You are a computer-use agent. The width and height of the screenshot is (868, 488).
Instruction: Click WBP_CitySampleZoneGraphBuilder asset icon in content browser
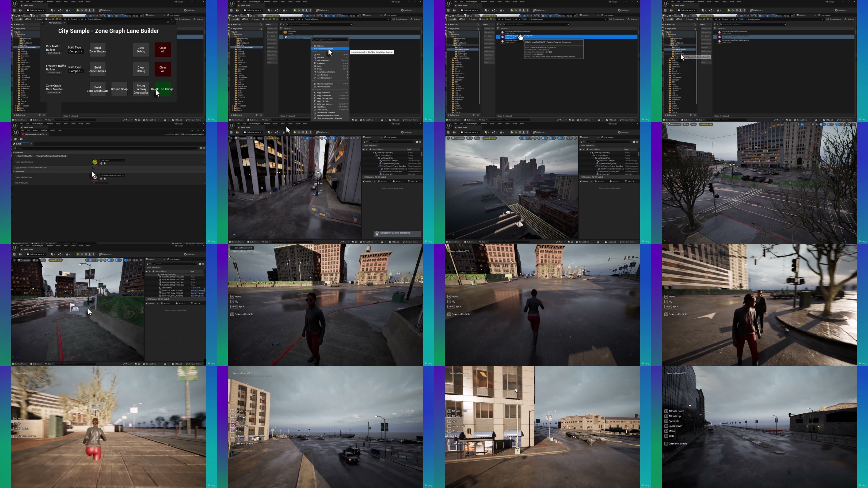[286, 37]
